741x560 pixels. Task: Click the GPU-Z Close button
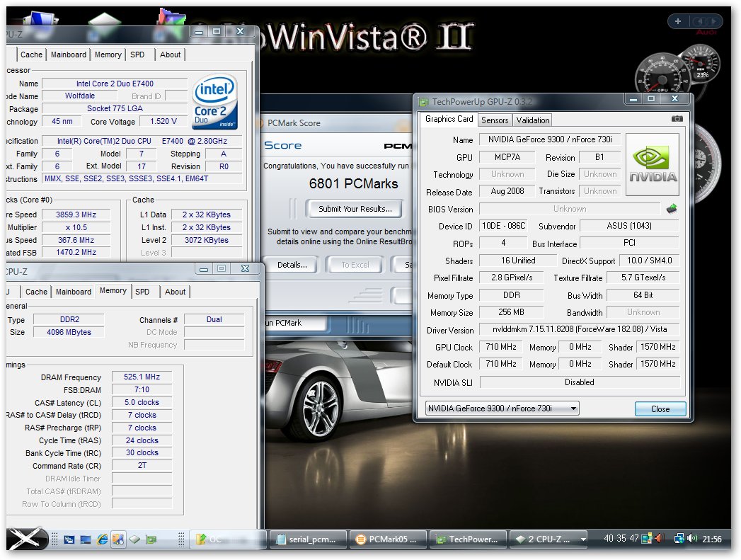point(660,408)
